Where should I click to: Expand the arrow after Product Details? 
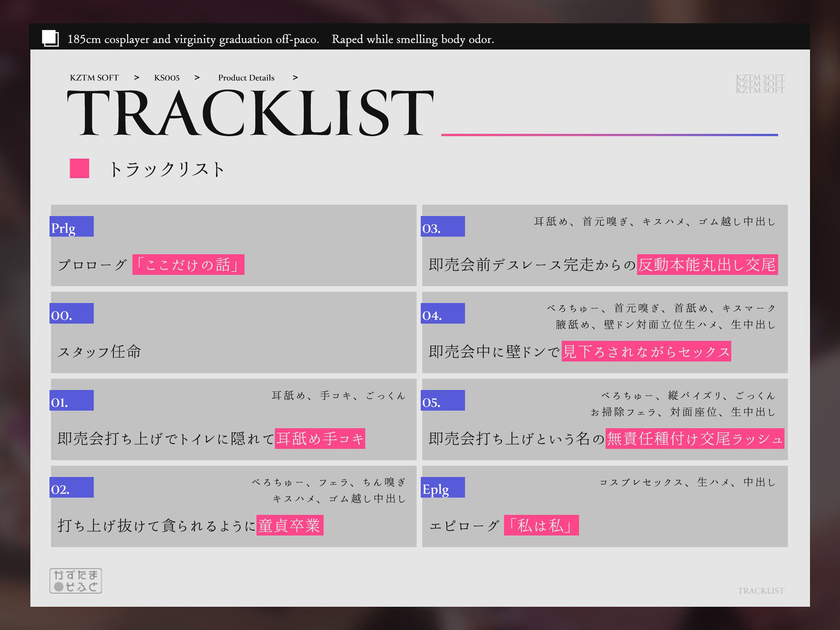click(295, 78)
